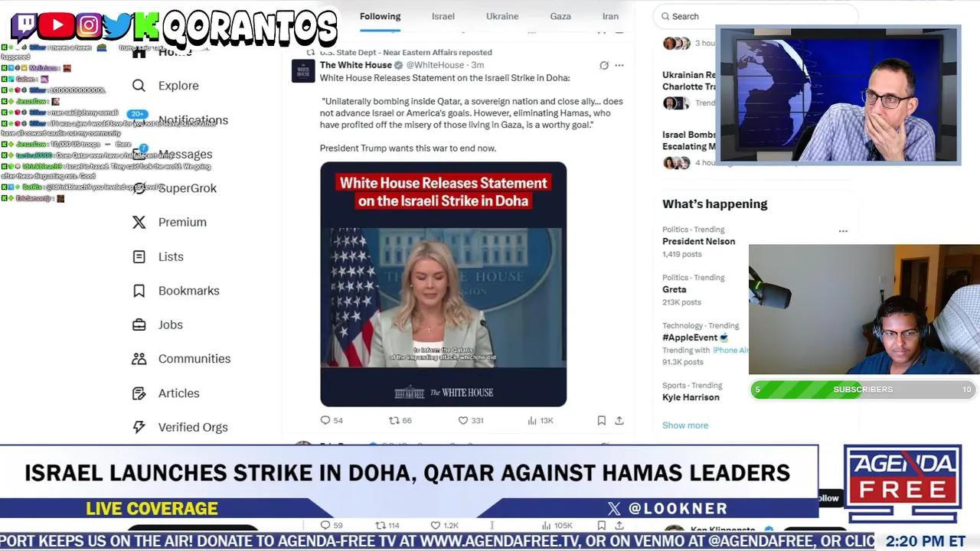The width and height of the screenshot is (980, 551).
Task: Open the Premium page
Action: [169, 222]
